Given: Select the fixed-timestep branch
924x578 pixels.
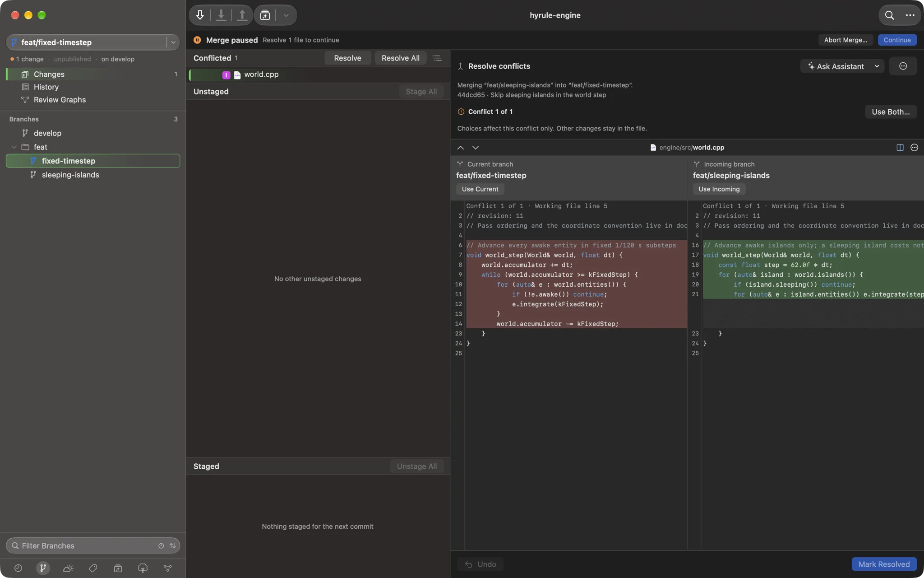Looking at the screenshot, I should [92, 161].
